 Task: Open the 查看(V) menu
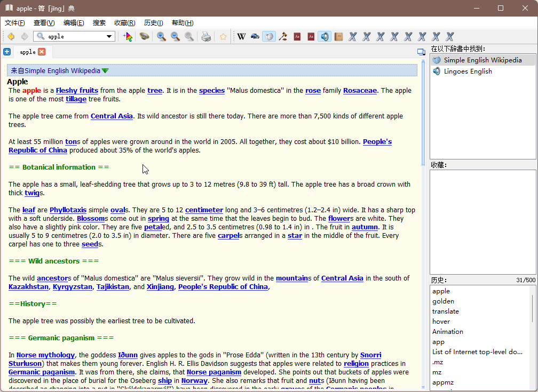[44, 23]
